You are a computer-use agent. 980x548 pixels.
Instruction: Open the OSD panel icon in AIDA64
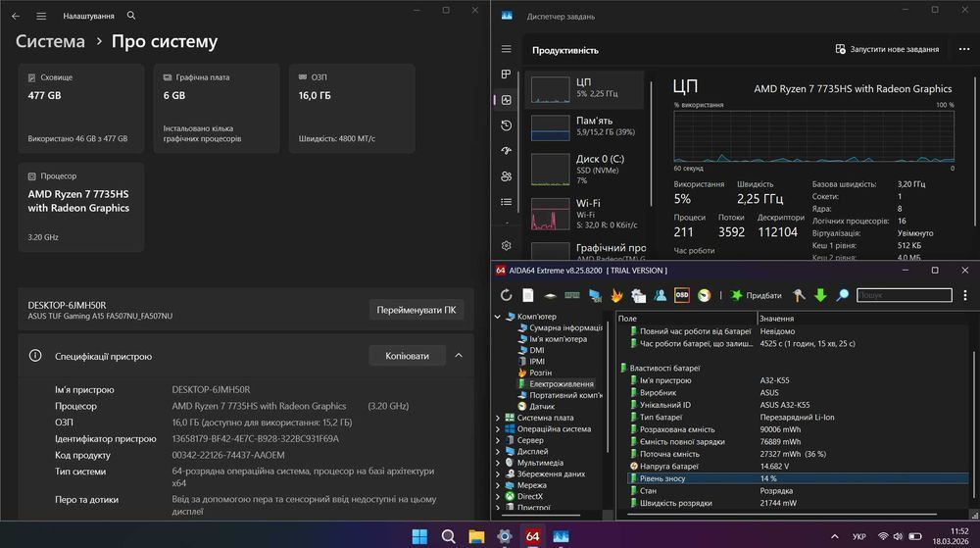click(682, 295)
